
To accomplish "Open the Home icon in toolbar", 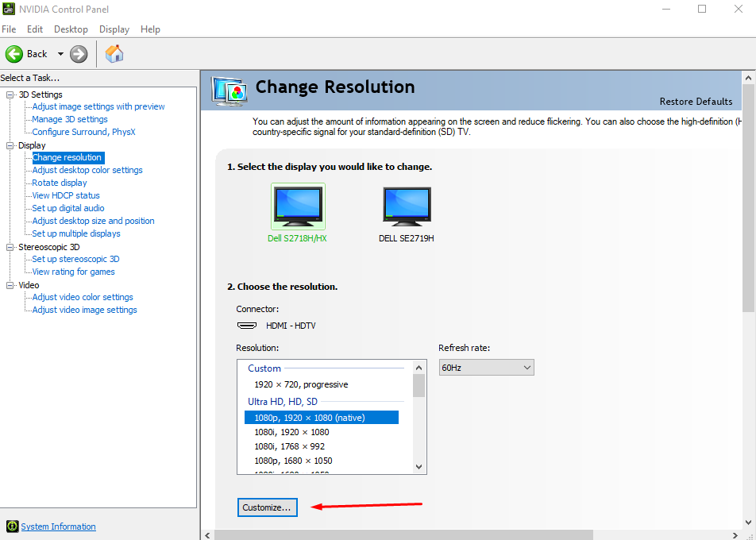I will pyautogui.click(x=114, y=54).
